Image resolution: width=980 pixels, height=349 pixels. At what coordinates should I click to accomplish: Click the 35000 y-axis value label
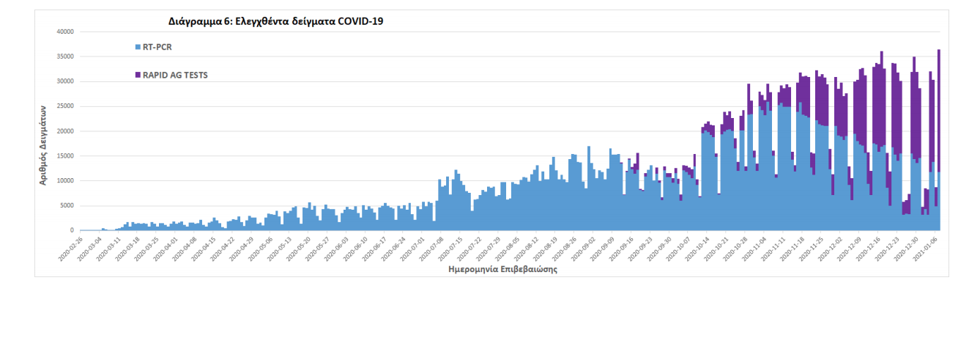[x=65, y=56]
